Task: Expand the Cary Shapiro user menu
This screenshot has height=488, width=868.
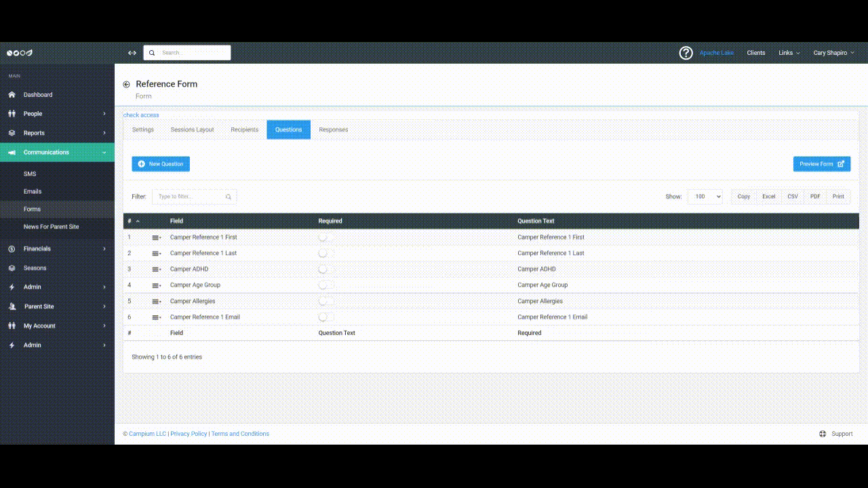Action: pyautogui.click(x=833, y=53)
